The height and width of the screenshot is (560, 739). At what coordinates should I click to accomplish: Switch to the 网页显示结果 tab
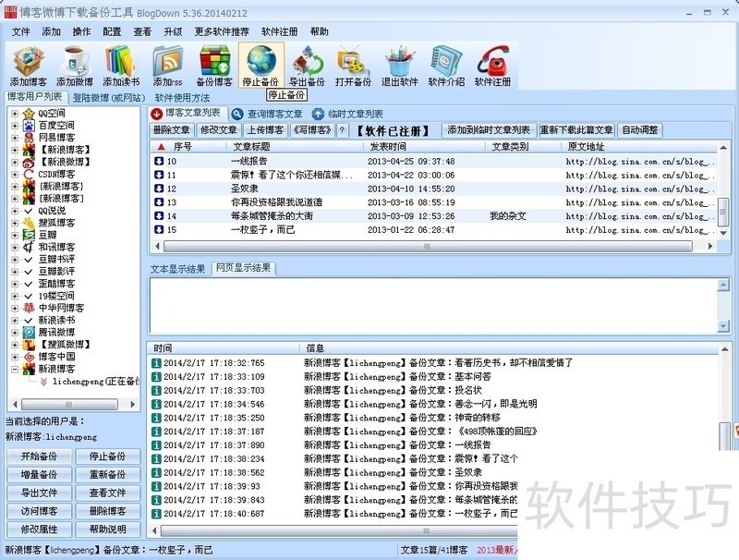(x=243, y=268)
